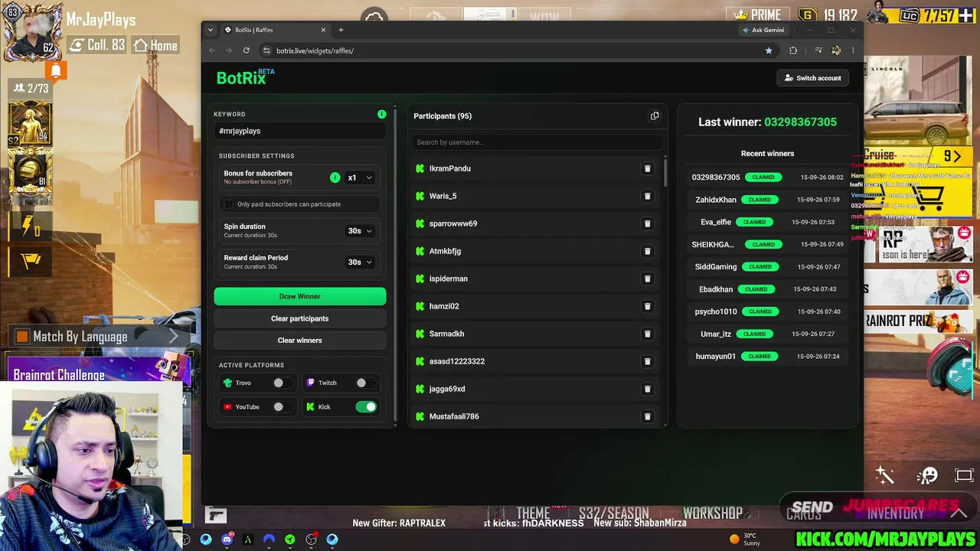Bookmark this page with star icon

tap(769, 51)
